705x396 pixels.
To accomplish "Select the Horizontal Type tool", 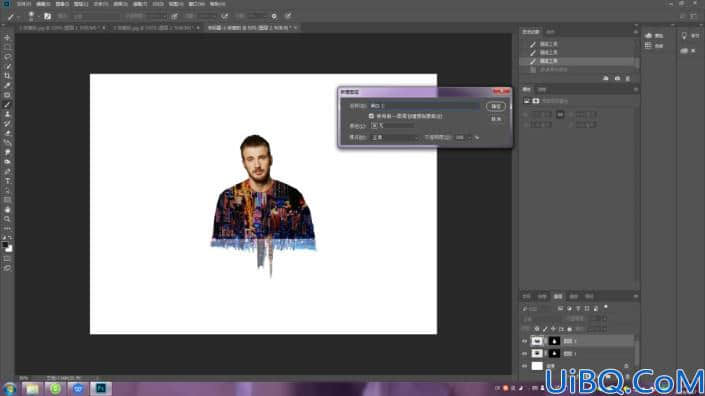I will coord(7,181).
